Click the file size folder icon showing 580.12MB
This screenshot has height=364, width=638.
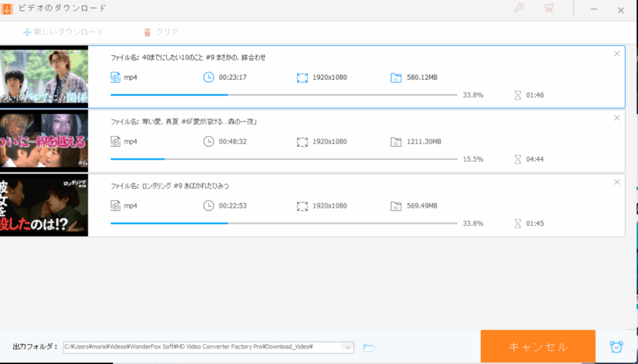(x=396, y=78)
